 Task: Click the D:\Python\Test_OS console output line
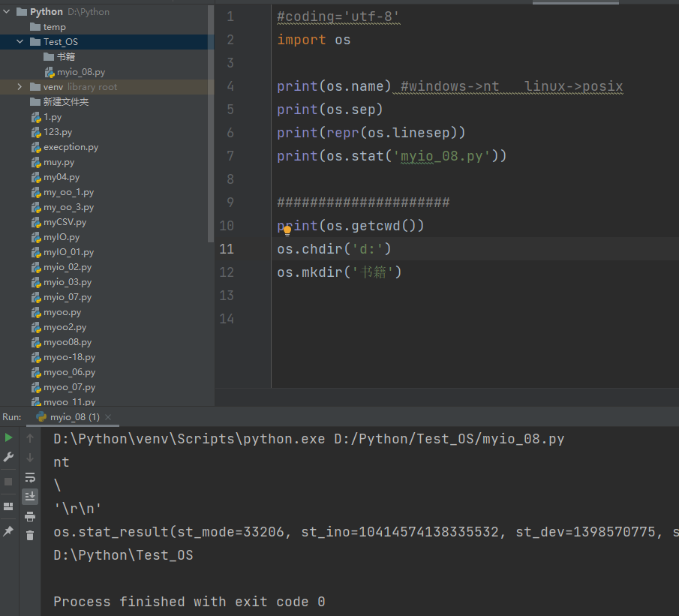point(123,555)
